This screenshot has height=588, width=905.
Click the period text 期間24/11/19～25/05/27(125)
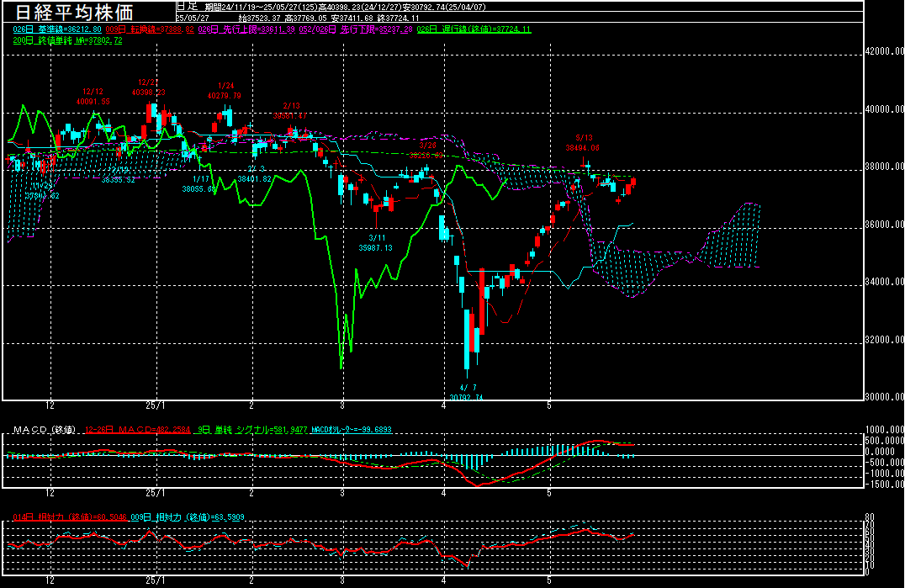(262, 8)
